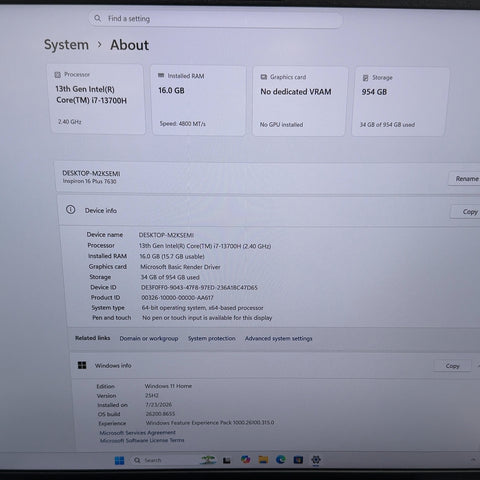Select the Device ID value text

pos(199,287)
